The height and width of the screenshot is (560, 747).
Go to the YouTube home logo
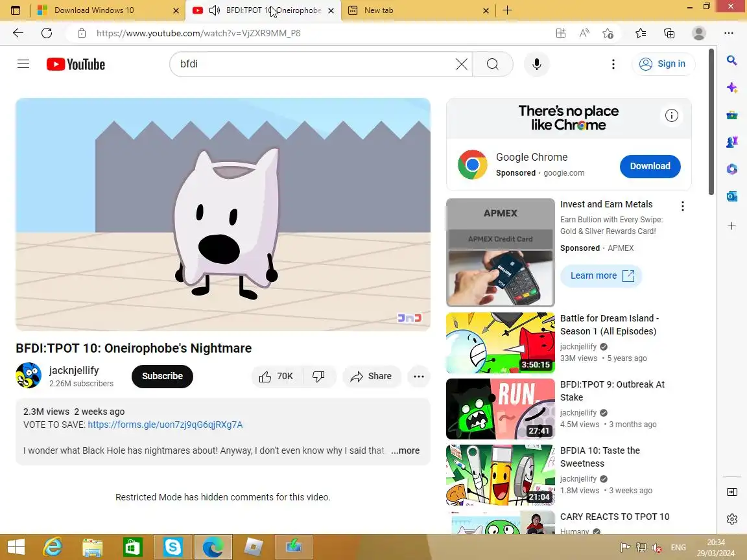(x=76, y=64)
